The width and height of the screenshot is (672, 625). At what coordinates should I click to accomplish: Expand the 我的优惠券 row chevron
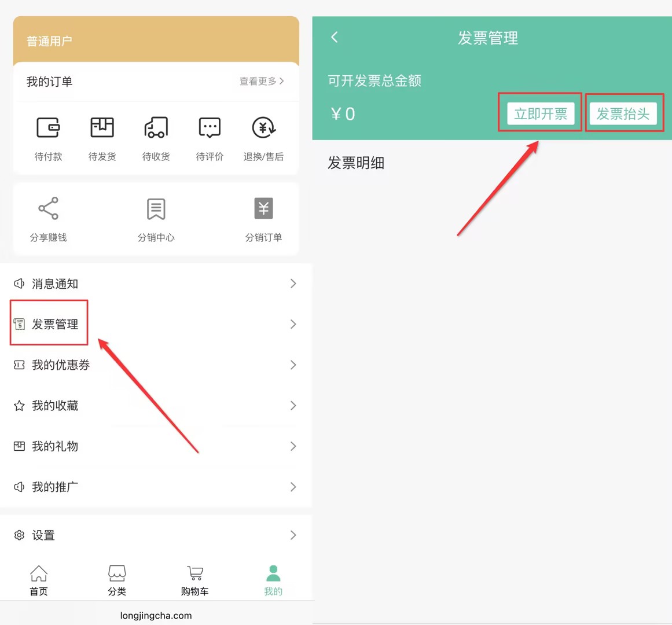293,365
